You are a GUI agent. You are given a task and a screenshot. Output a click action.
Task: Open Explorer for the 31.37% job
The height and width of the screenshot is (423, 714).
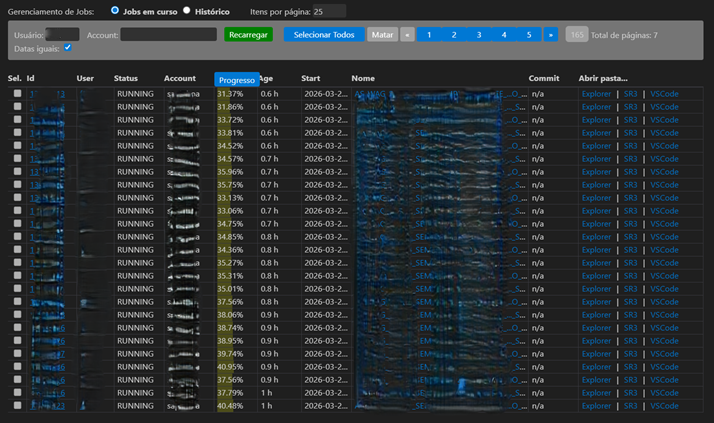click(596, 94)
